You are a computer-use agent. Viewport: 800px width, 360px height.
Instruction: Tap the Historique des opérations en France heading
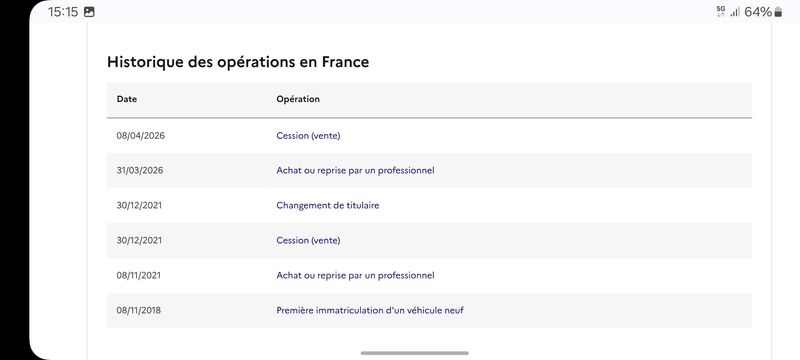(238, 62)
